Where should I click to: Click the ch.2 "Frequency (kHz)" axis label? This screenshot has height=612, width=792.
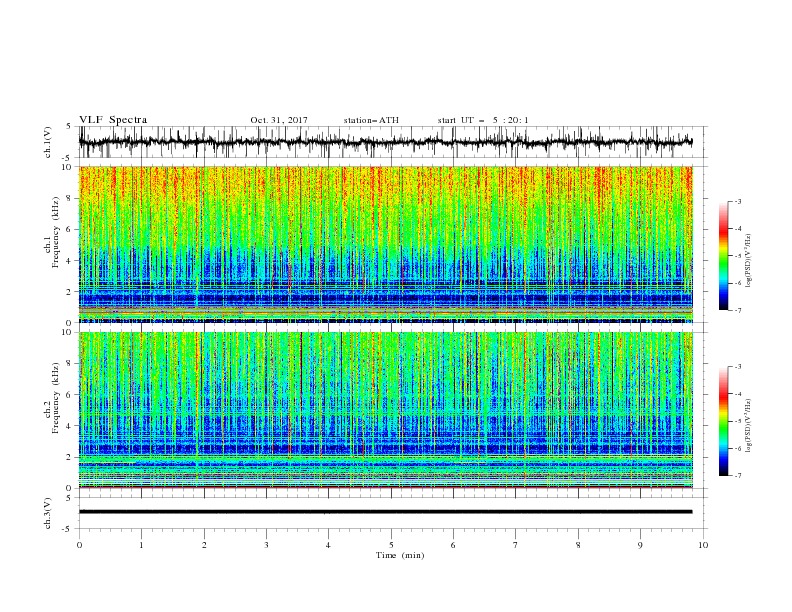56,398
